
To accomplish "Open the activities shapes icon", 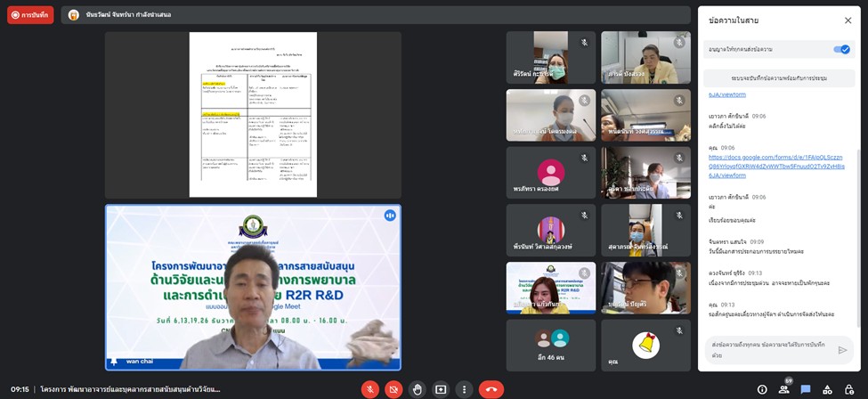I will pyautogui.click(x=827, y=389).
